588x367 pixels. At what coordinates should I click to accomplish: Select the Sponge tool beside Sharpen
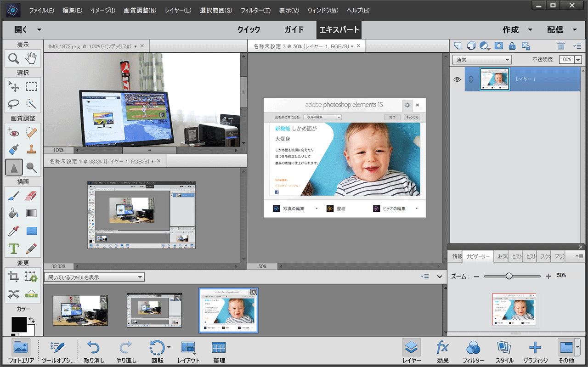click(x=31, y=167)
